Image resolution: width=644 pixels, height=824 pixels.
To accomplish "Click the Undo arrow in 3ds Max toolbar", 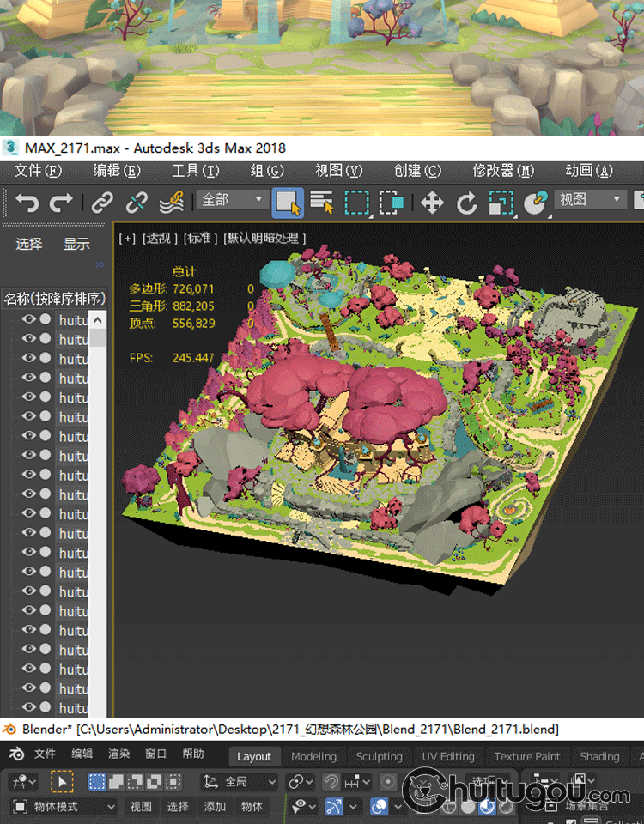I will pos(27,203).
